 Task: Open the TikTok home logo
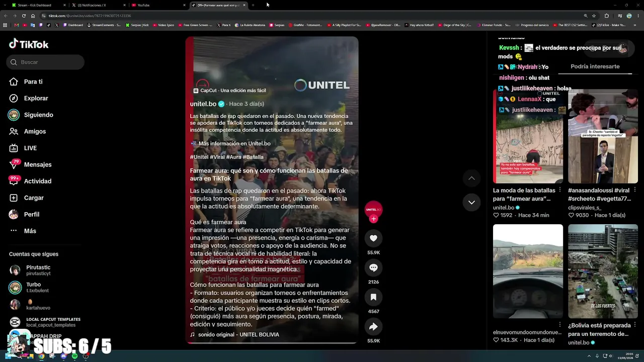coord(29,44)
